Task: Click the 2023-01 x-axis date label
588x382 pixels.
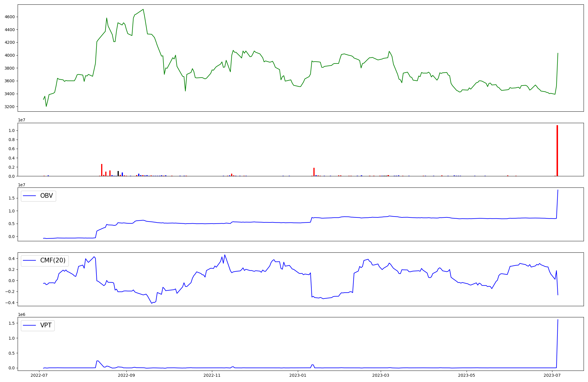Action: [298, 375]
